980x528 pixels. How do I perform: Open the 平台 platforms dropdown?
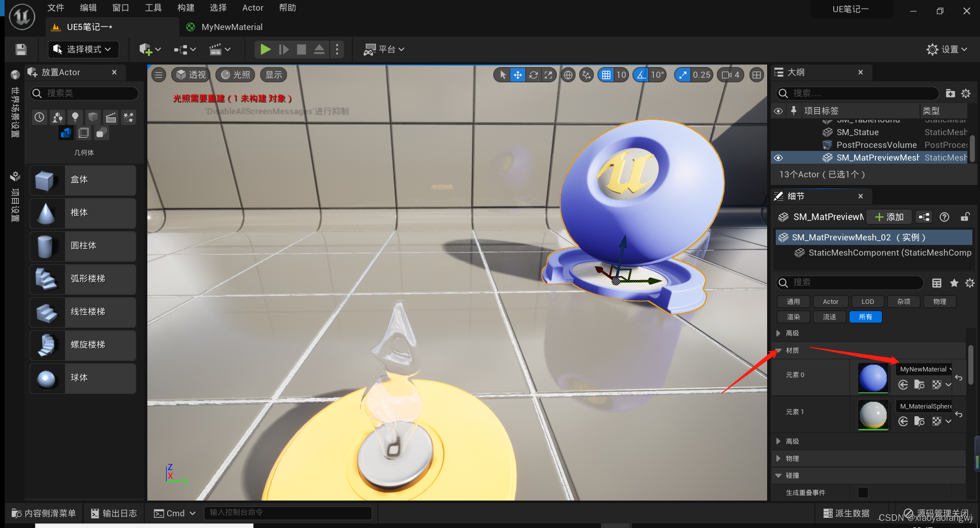pos(384,49)
